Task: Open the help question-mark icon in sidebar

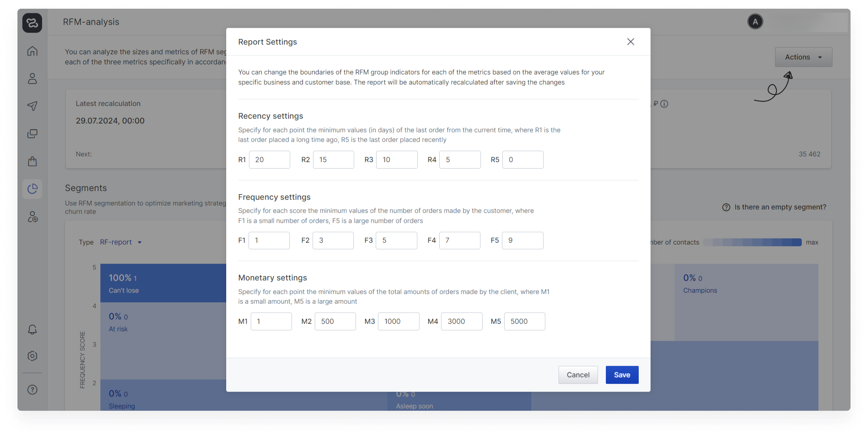Action: (x=32, y=390)
